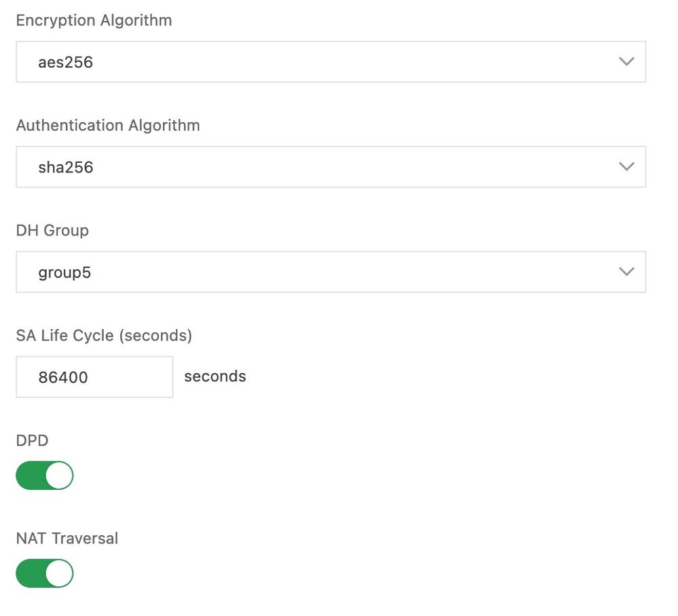Click the Authentication Algorithm label
Screen dimensions: 678x616
coord(108,126)
